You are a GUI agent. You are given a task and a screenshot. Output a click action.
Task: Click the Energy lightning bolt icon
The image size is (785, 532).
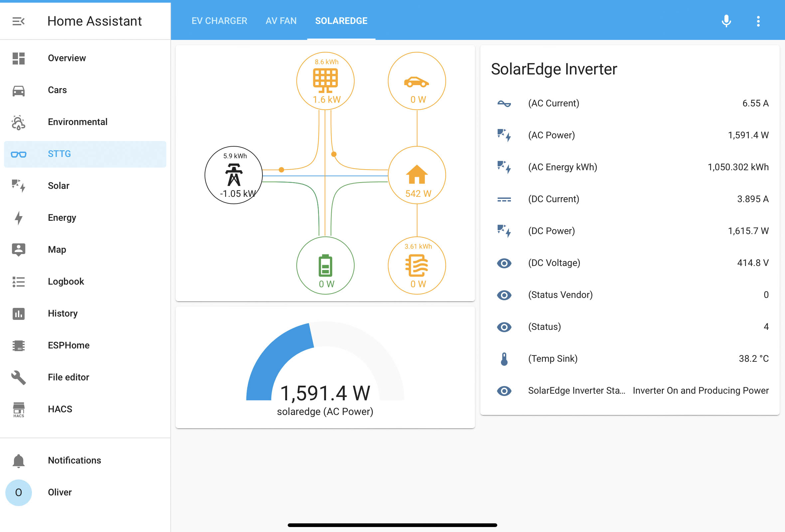pos(19,218)
